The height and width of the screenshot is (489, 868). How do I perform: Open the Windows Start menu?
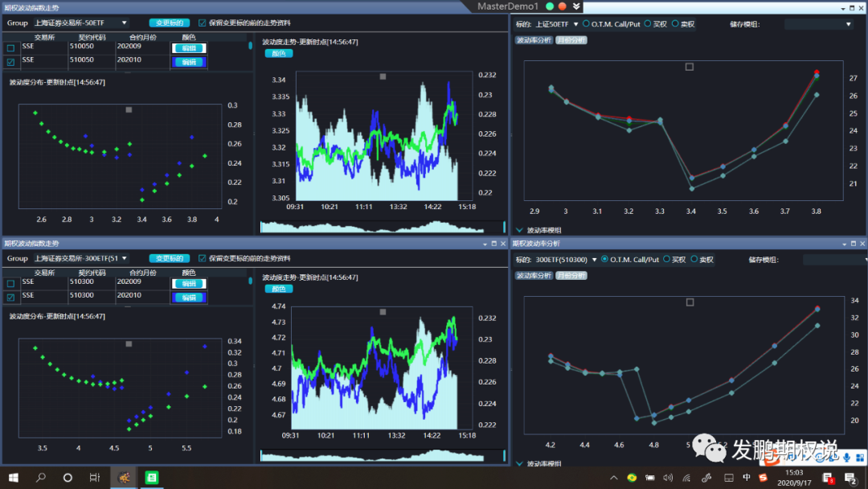pos(14,478)
